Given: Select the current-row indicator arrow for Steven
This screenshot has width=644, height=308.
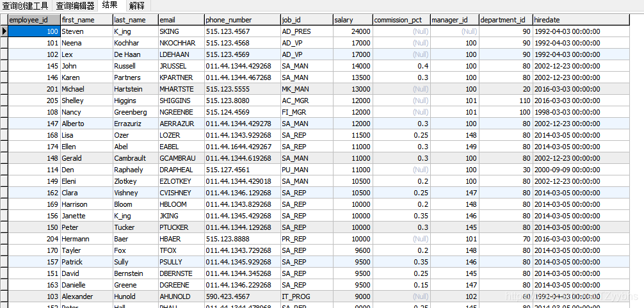Looking at the screenshot, I should 4,31.
